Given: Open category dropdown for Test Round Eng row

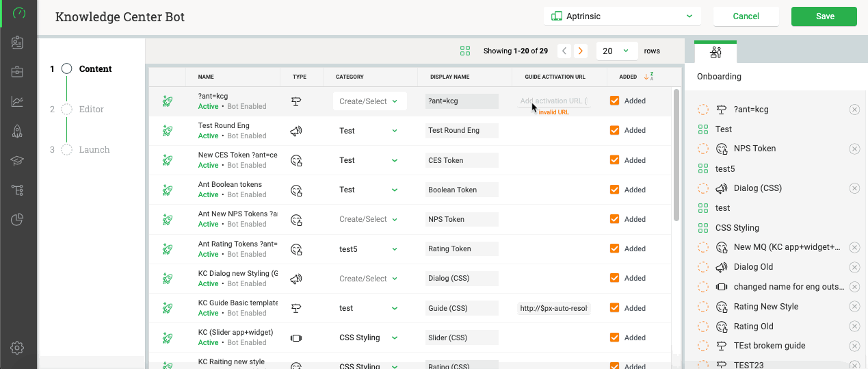Looking at the screenshot, I should pyautogui.click(x=369, y=131).
